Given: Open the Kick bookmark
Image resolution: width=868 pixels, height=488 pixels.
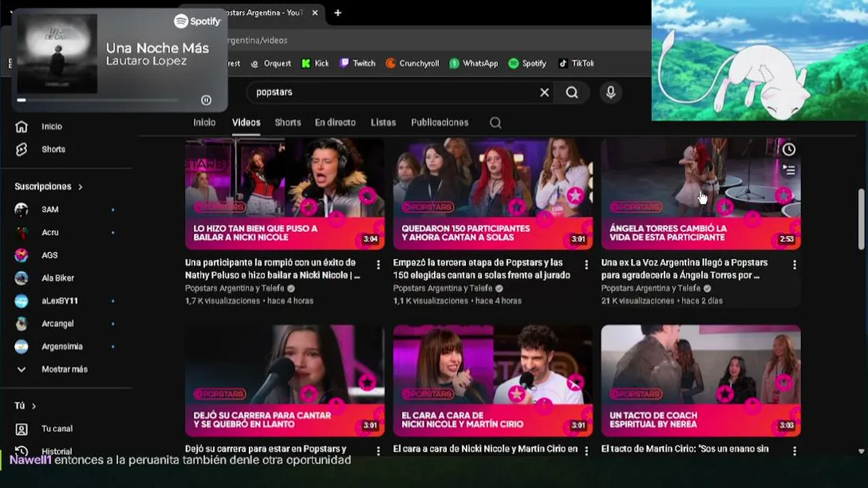Looking at the screenshot, I should click(x=315, y=63).
